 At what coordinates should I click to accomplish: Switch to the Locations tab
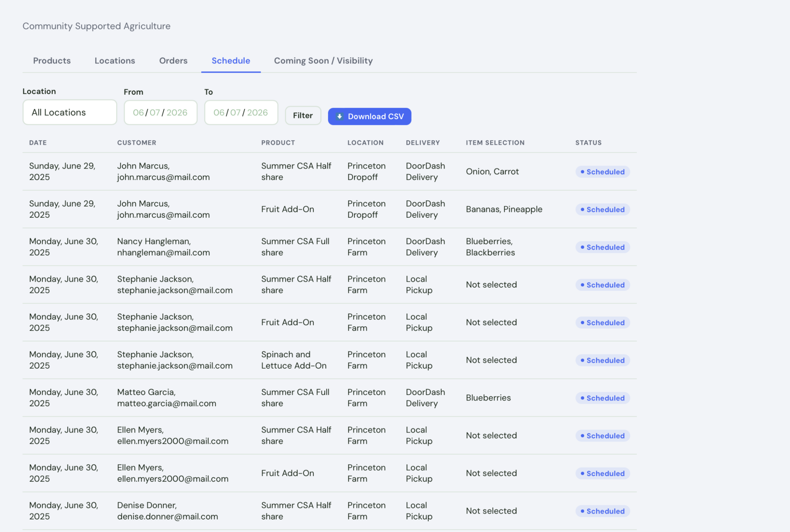tap(115, 61)
